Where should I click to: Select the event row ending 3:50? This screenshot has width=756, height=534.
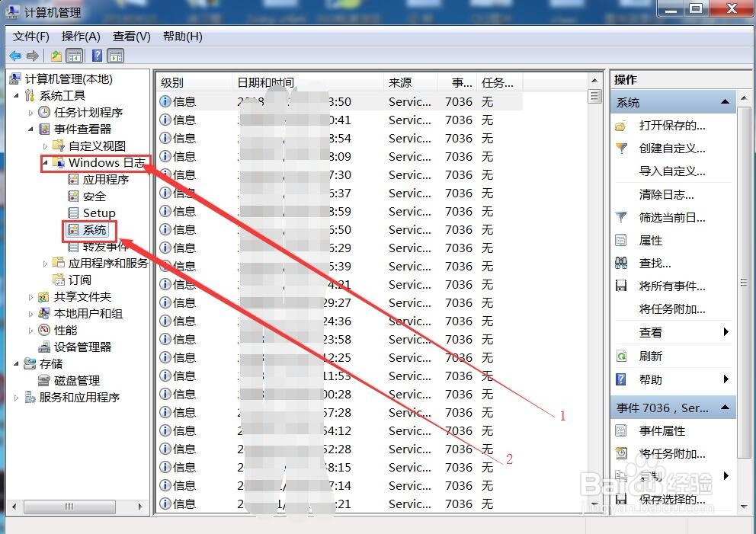click(x=340, y=101)
